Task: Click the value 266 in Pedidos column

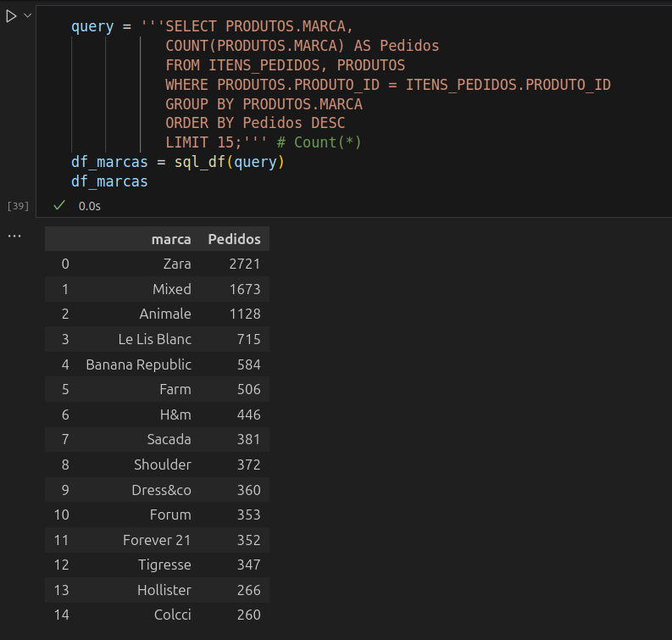Action: [x=248, y=590]
